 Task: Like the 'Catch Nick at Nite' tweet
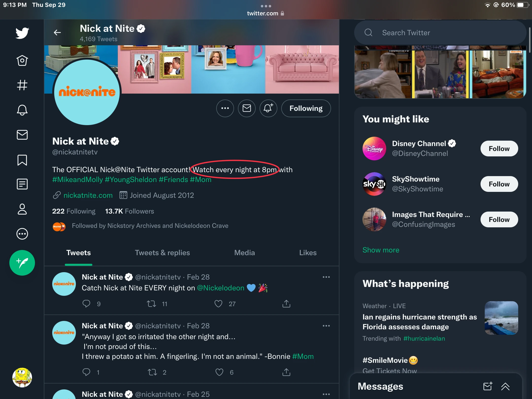point(218,304)
